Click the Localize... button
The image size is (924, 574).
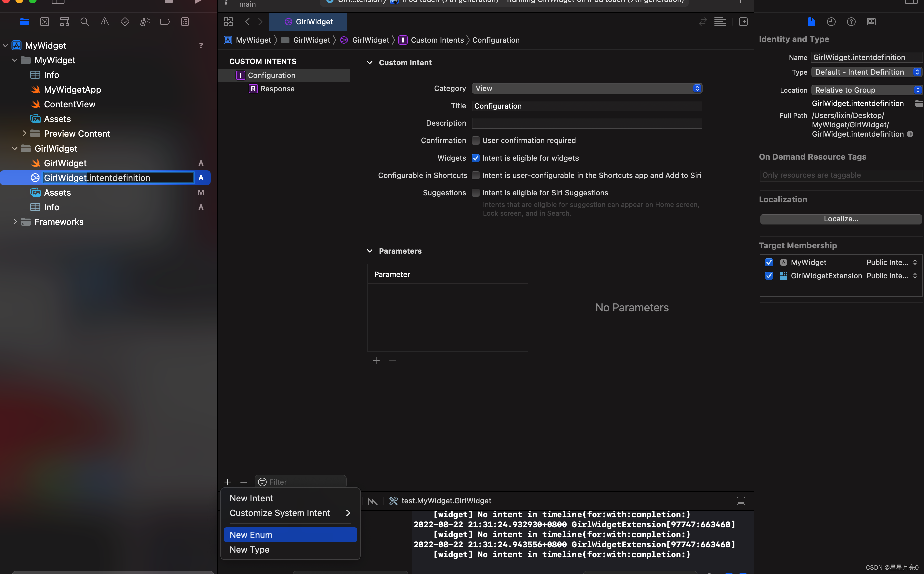pos(841,219)
